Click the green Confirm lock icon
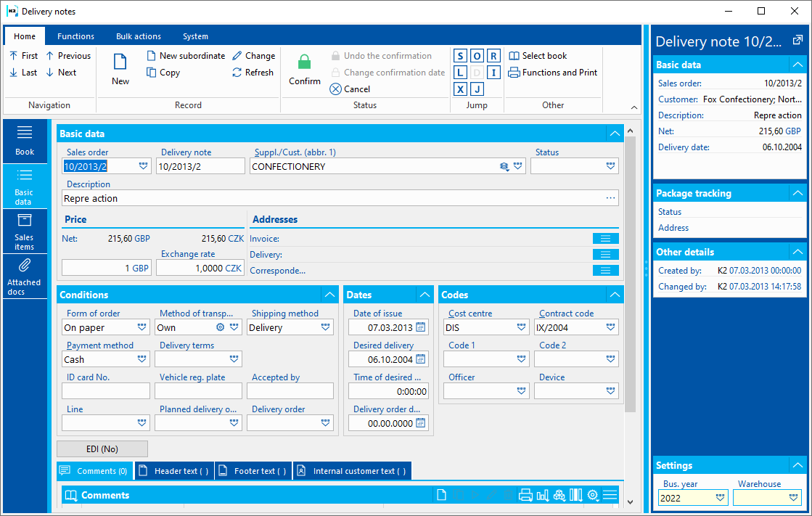The height and width of the screenshot is (516, 812). [x=305, y=62]
